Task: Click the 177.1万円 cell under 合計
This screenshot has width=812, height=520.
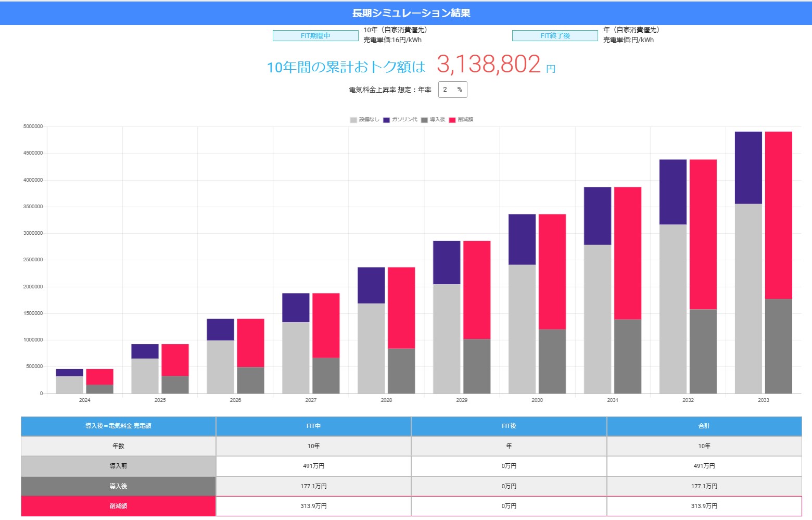Action: tap(704, 486)
